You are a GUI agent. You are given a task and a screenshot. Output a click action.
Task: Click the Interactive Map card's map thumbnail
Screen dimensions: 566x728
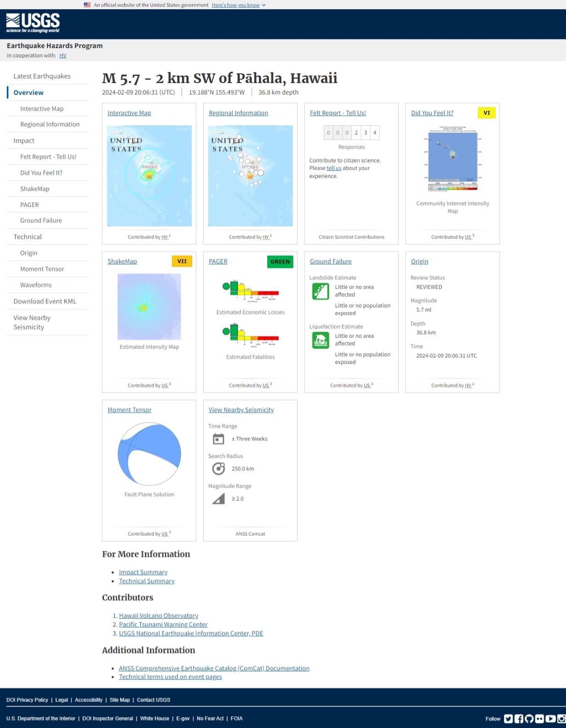coord(149,176)
